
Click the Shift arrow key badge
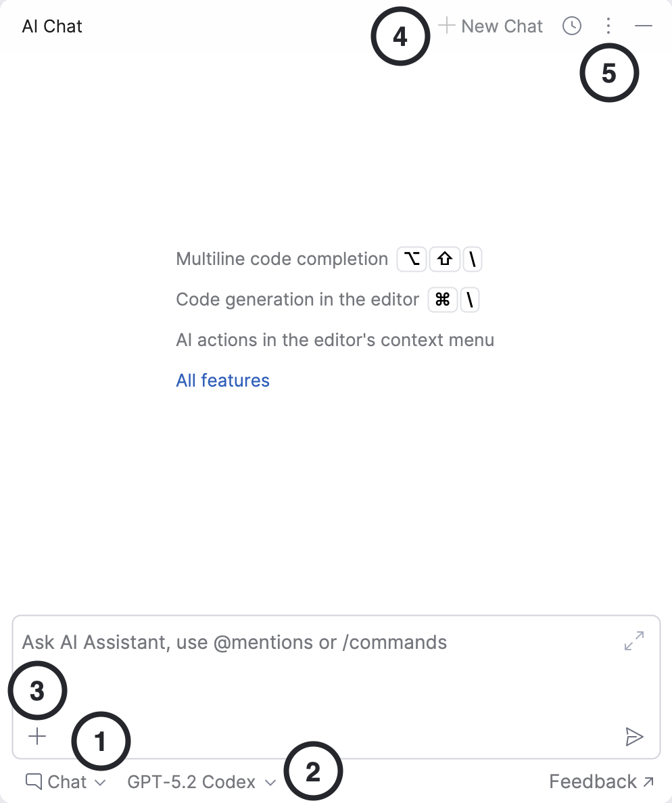445,259
